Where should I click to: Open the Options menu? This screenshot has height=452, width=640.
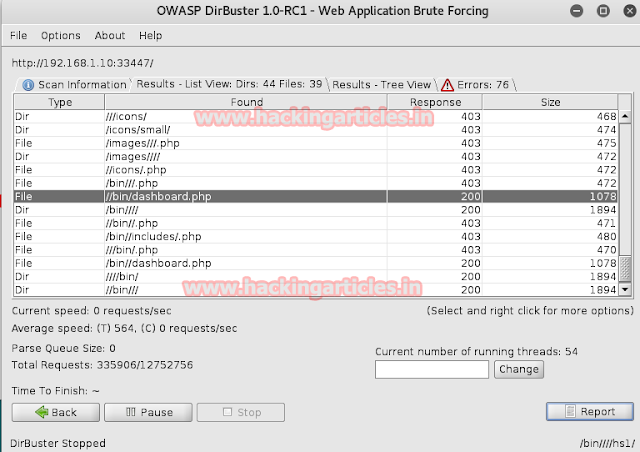(60, 36)
